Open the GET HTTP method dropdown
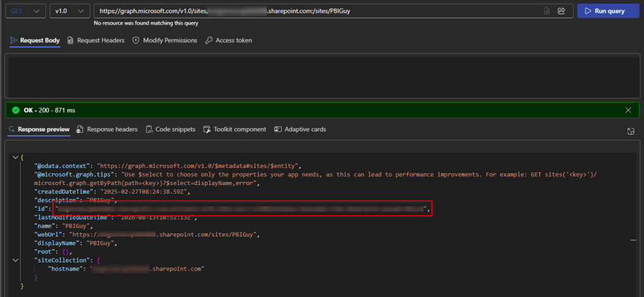Image resolution: width=644 pixels, height=297 pixels. point(25,11)
